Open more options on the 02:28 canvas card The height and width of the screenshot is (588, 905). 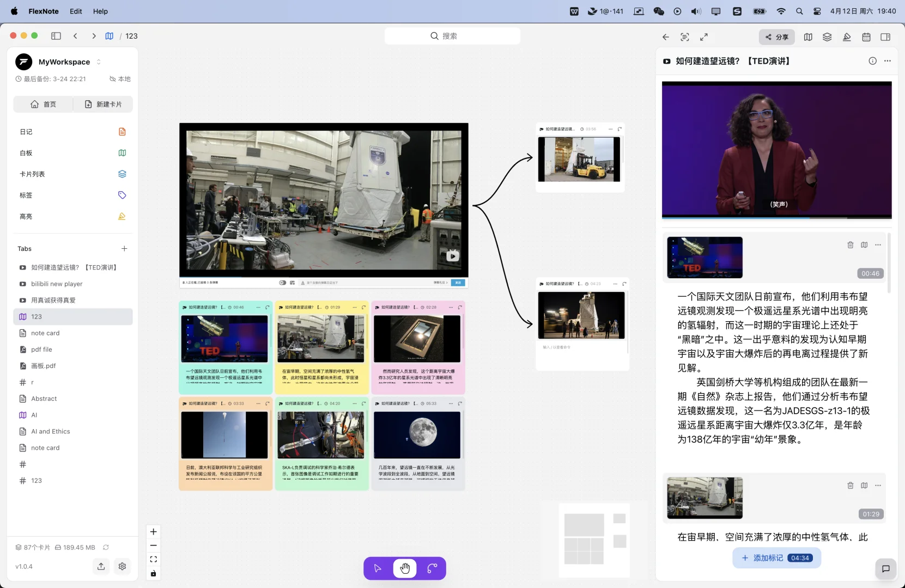pyautogui.click(x=451, y=308)
